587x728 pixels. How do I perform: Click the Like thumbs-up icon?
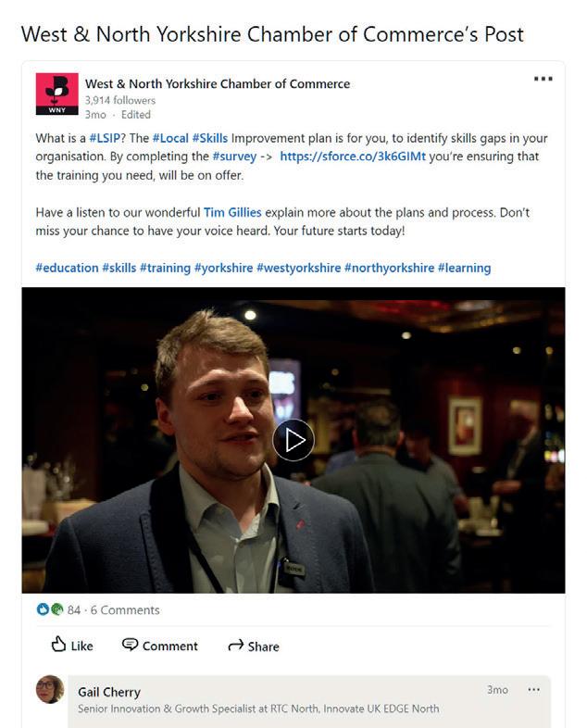click(58, 644)
